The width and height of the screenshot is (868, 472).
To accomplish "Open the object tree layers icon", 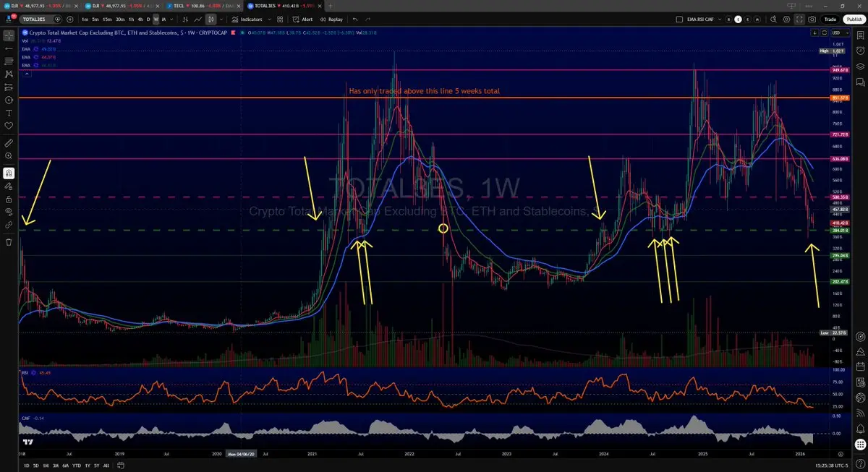I will (x=860, y=66).
